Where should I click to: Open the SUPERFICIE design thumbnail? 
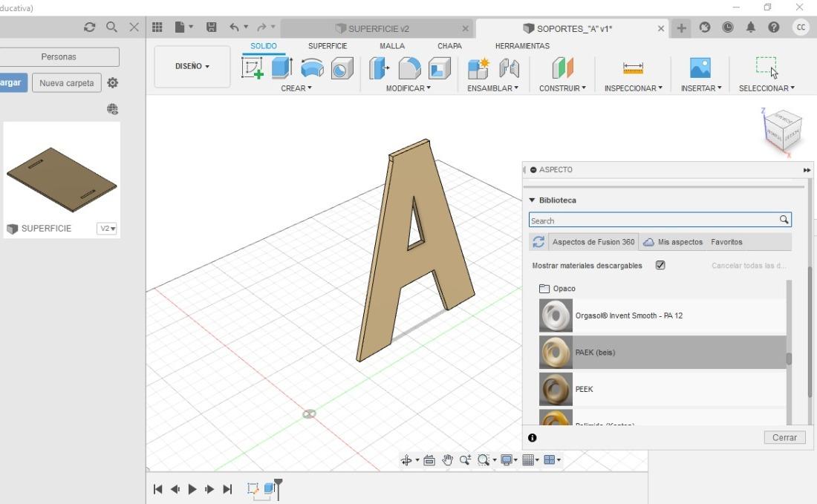(x=62, y=180)
